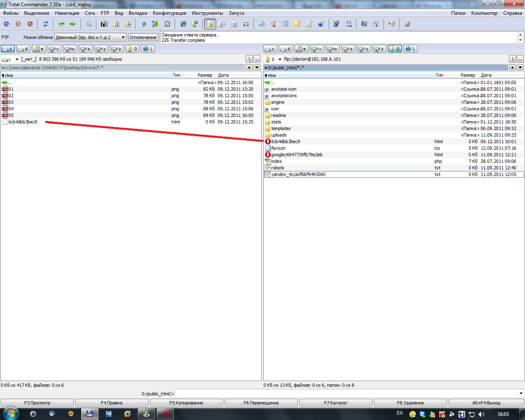
Task: Expand the left panel drive selector dropdown
Action: coord(17,59)
